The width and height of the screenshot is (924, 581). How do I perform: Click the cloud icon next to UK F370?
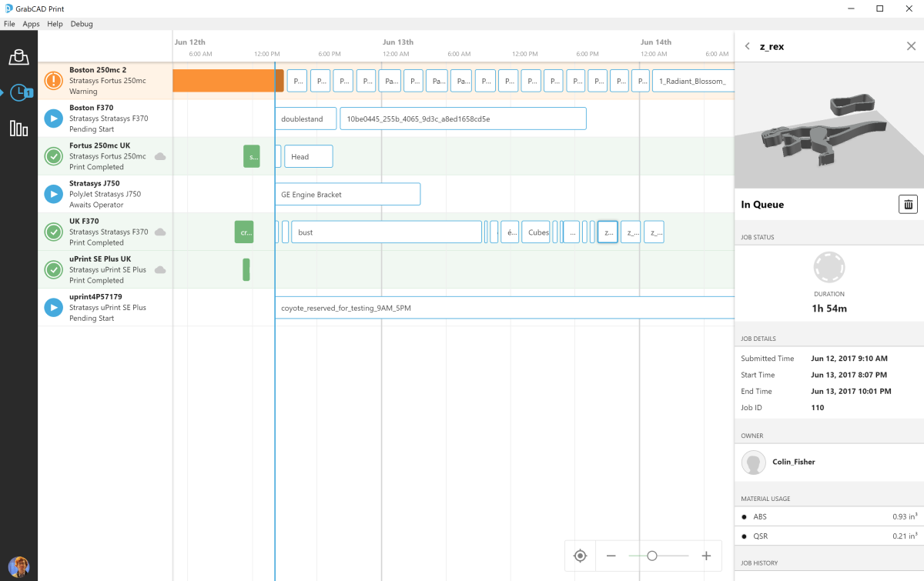(160, 232)
